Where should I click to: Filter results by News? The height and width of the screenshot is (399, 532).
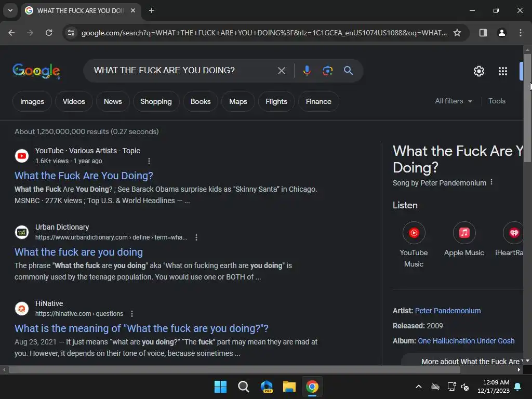point(113,101)
